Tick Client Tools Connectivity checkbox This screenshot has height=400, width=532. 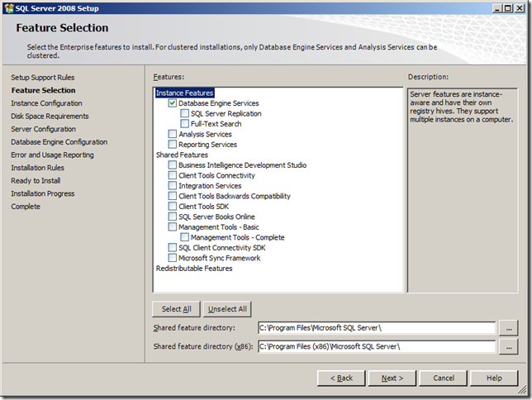173,175
